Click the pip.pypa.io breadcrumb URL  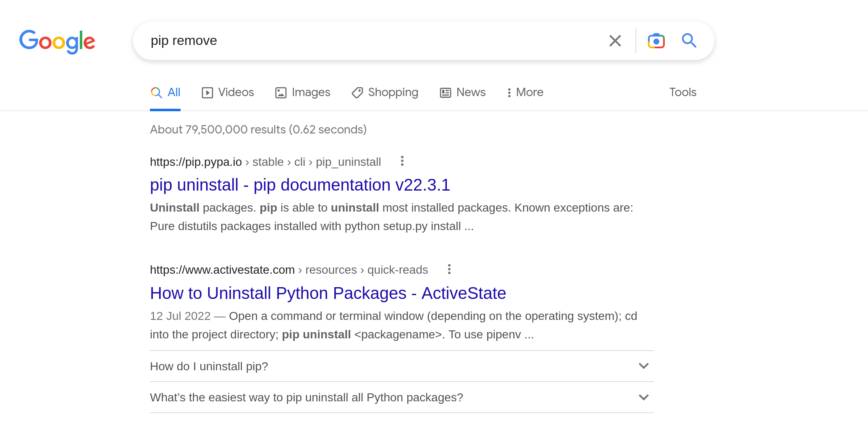point(196,162)
